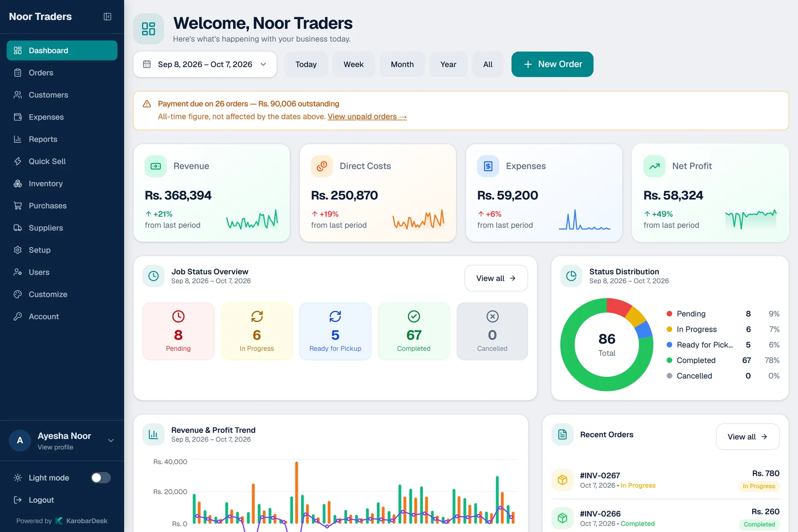Screen dimensions: 798x532
Task: Click the Suppliers truck icon
Action: [18, 228]
